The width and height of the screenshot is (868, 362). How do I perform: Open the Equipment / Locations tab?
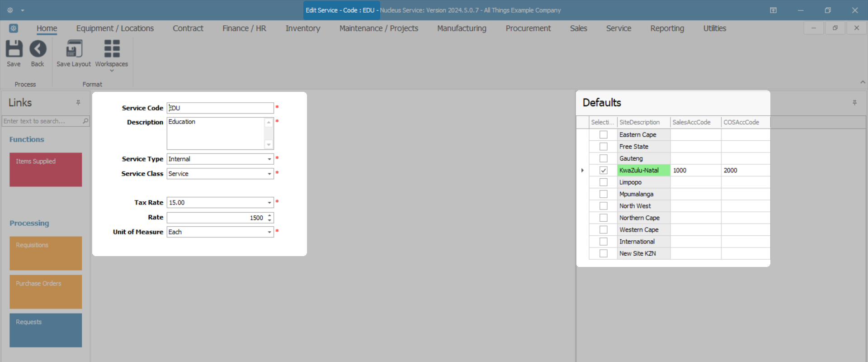pyautogui.click(x=115, y=28)
